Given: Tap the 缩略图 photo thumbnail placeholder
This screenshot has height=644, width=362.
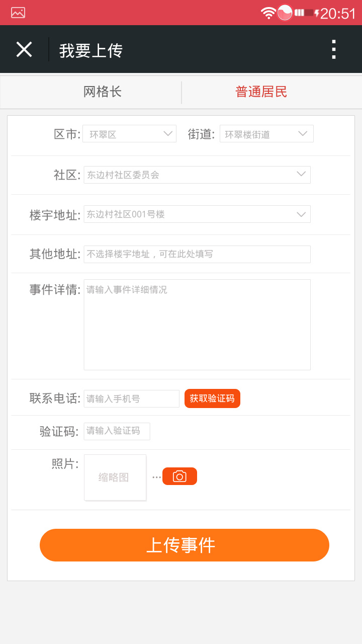Looking at the screenshot, I should click(x=115, y=477).
